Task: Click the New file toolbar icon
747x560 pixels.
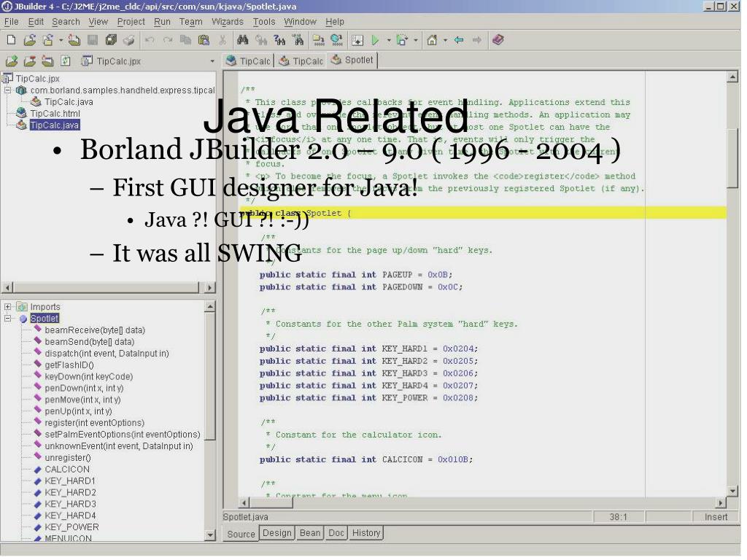Action: (x=11, y=41)
